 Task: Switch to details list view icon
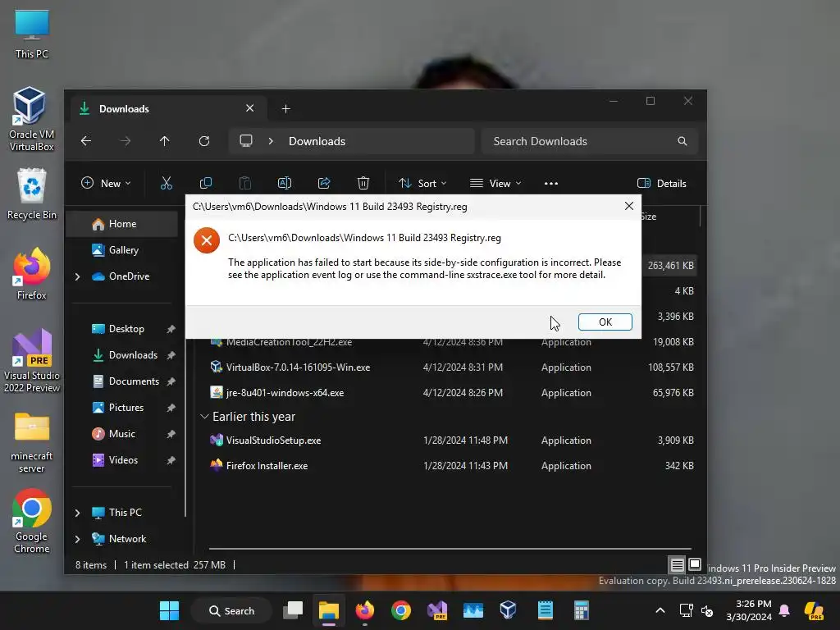pos(677,564)
